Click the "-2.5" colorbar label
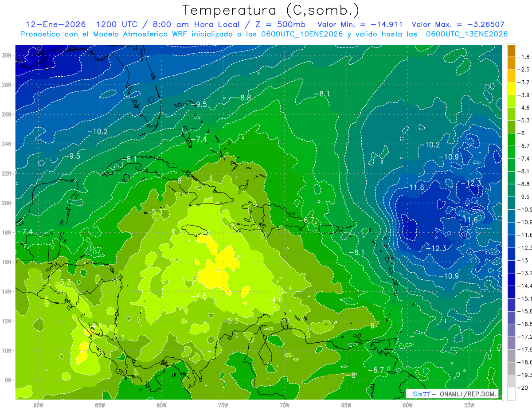 pos(524,70)
